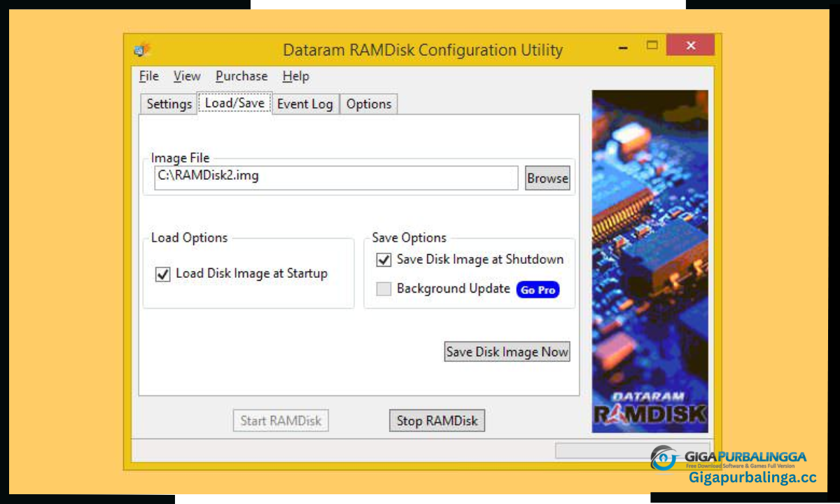Click the Save Options group label
Image resolution: width=840 pixels, height=504 pixels.
(409, 238)
